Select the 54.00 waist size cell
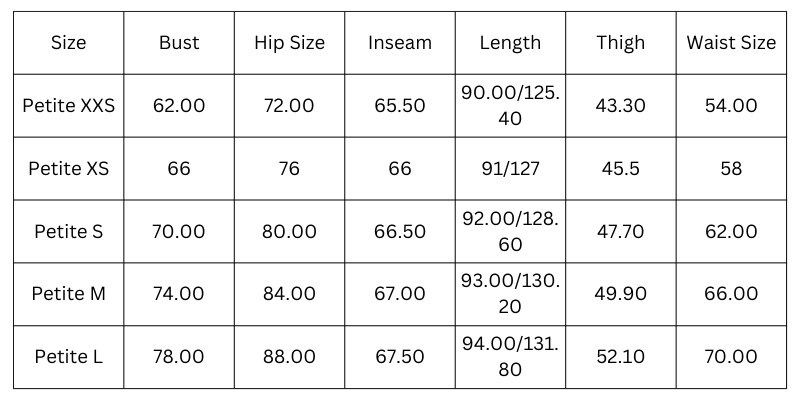Screen dimensions: 800x400 pyautogui.click(x=731, y=105)
